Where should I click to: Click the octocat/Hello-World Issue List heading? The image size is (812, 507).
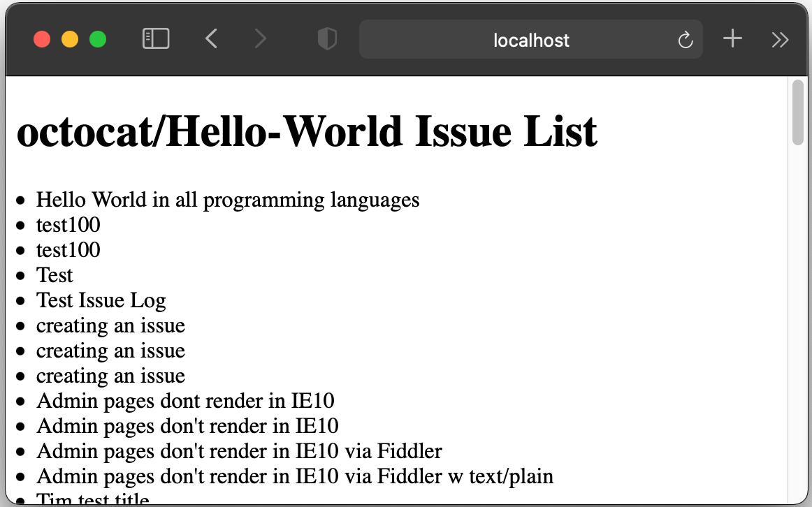point(307,131)
